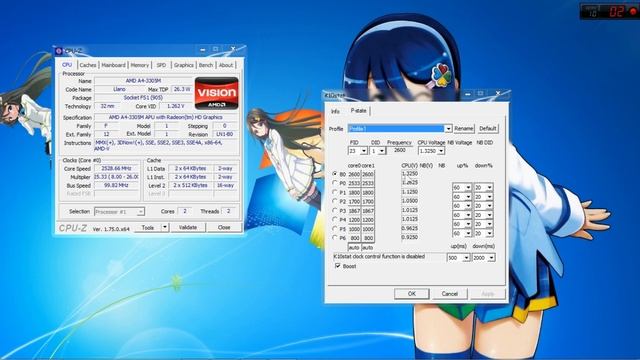Click the AMD Vision logo badge
Screen dimensions: 640x360
point(216,93)
